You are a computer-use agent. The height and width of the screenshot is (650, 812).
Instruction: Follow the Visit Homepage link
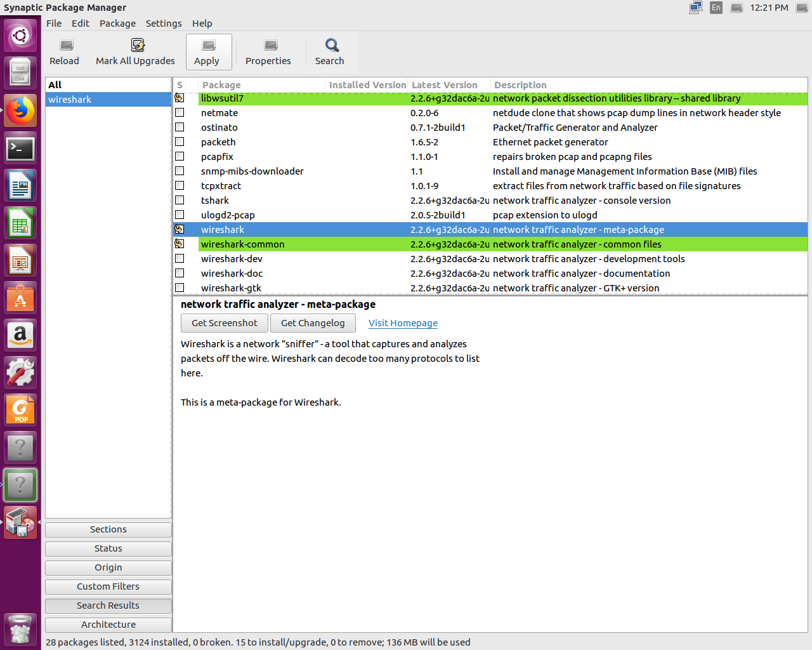pos(403,323)
